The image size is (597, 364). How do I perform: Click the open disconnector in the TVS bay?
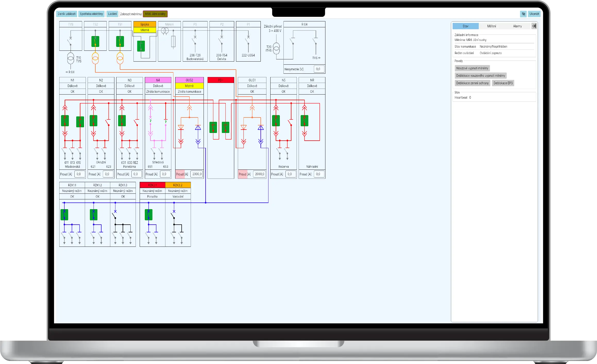(70, 41)
